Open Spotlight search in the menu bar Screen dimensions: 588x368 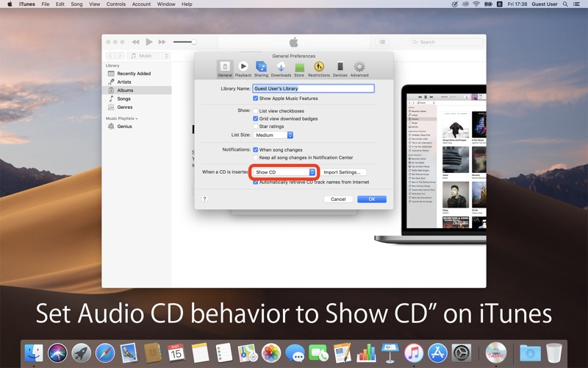point(565,4)
